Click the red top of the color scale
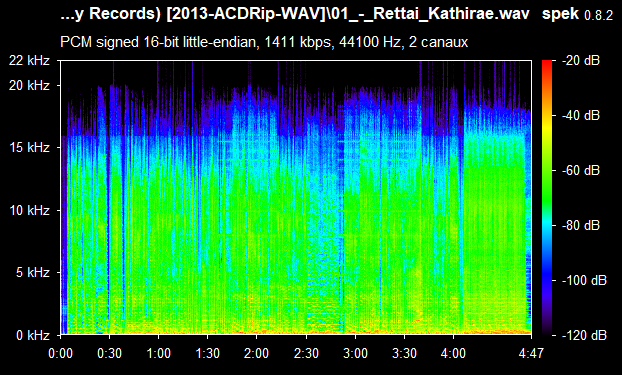 point(547,63)
